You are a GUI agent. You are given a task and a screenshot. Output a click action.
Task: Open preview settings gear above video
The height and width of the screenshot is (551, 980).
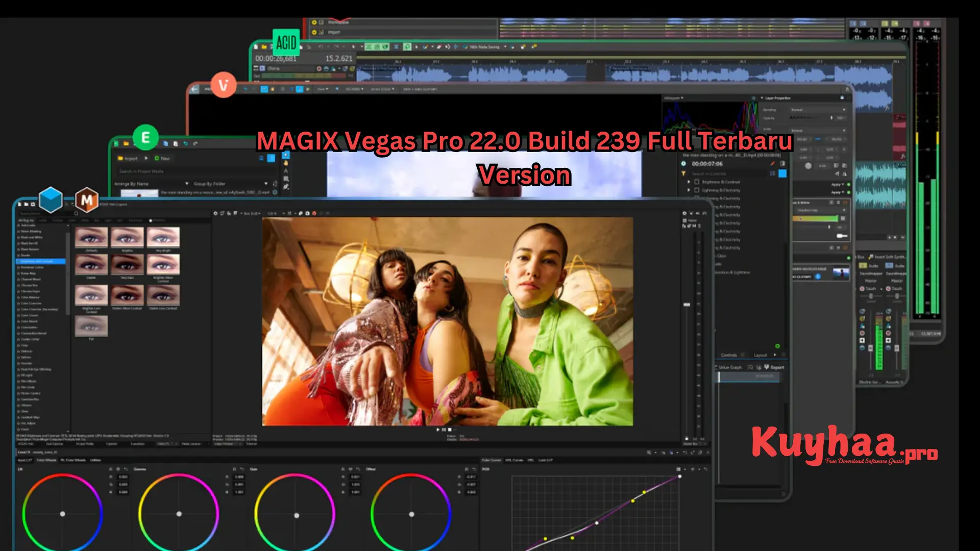[215, 213]
